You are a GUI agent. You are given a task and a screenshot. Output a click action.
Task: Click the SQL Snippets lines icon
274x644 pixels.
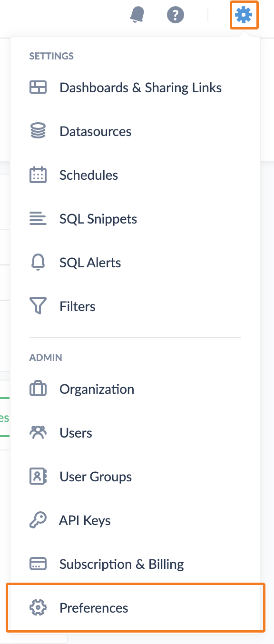click(x=38, y=219)
